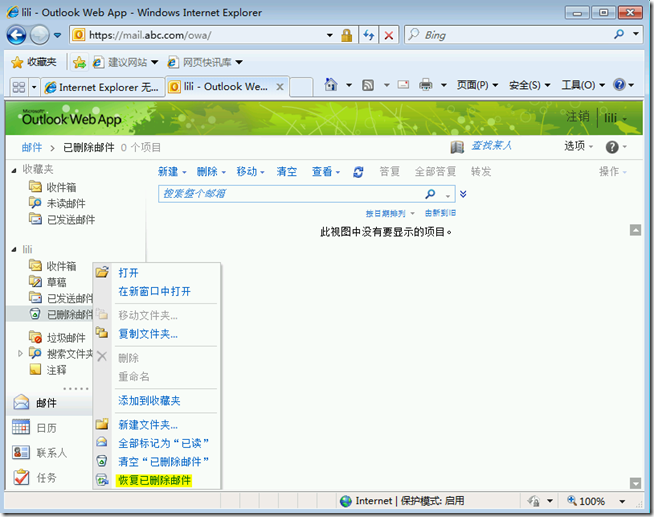Click the RSS feeds icon

(x=368, y=85)
